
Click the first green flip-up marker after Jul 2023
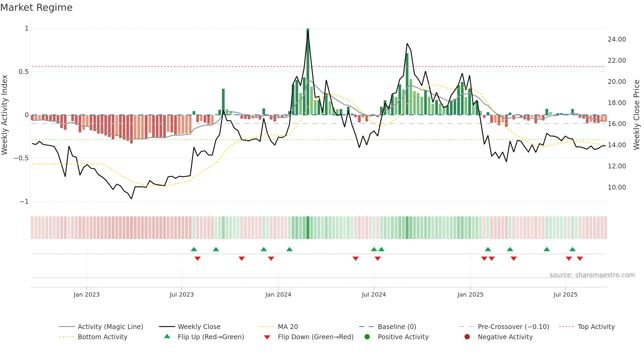point(194,249)
